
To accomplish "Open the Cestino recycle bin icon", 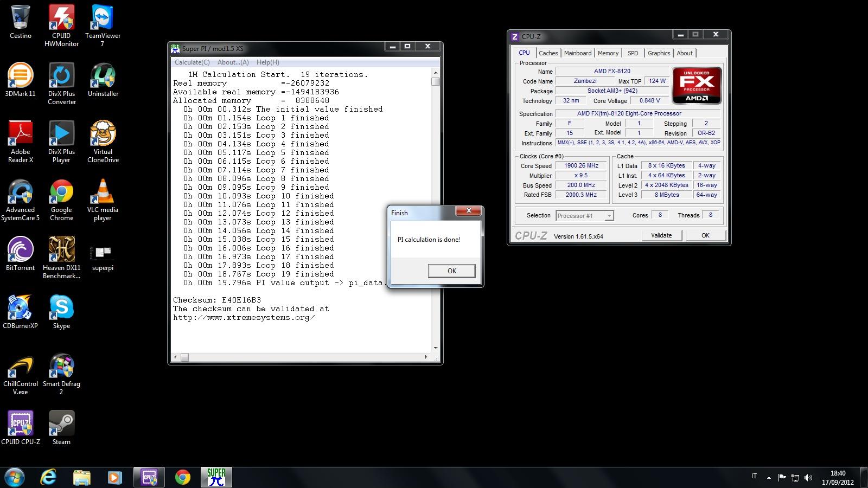I will [21, 22].
